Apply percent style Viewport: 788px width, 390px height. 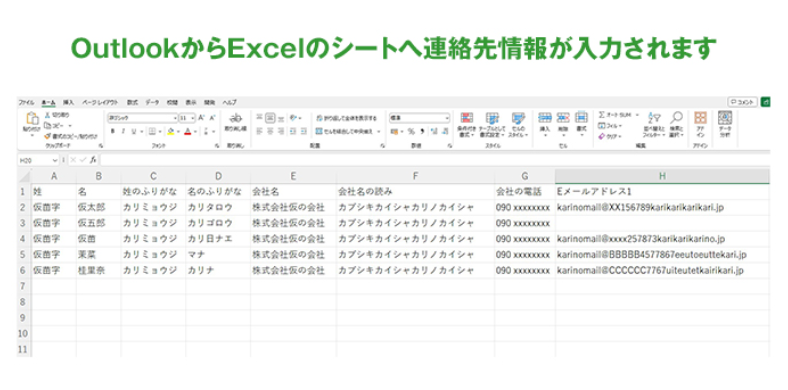[411, 131]
